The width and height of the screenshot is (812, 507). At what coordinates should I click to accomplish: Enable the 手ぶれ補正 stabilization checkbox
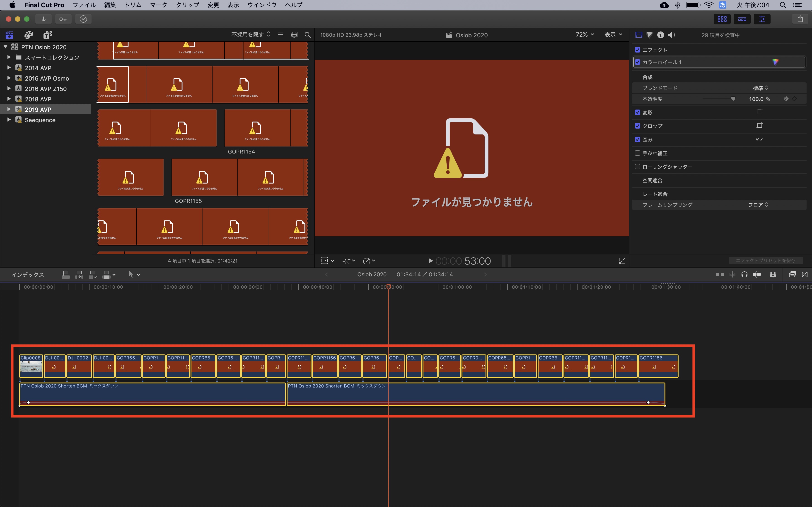pos(638,153)
